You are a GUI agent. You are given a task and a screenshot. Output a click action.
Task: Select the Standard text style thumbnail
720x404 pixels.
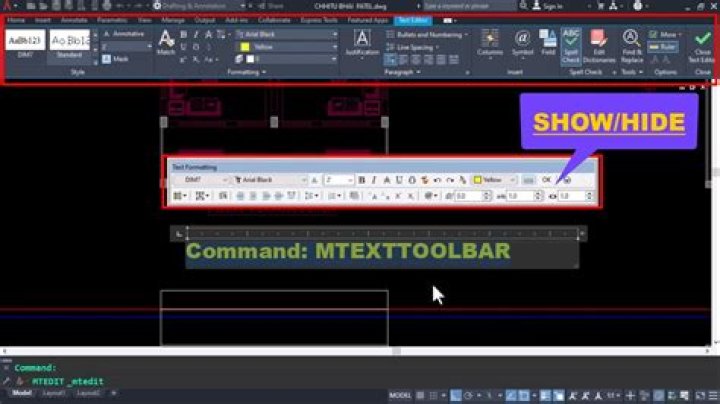(x=69, y=44)
